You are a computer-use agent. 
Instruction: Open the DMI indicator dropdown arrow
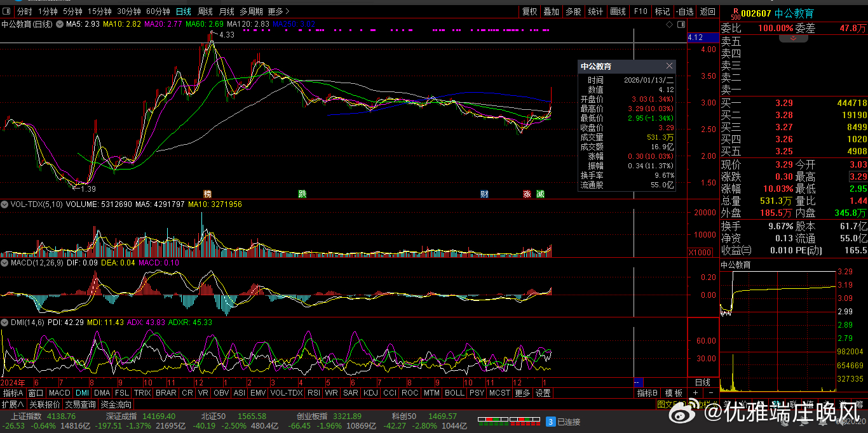[5, 323]
